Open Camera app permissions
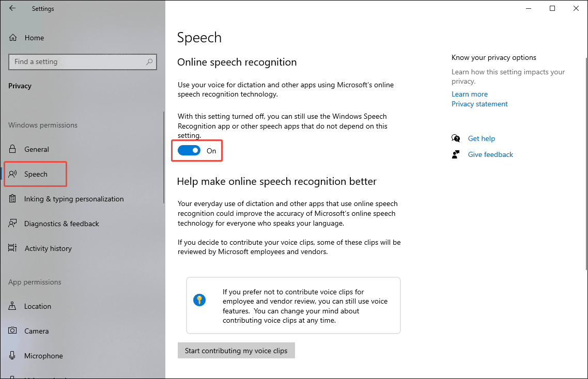The width and height of the screenshot is (588, 379). [x=37, y=330]
